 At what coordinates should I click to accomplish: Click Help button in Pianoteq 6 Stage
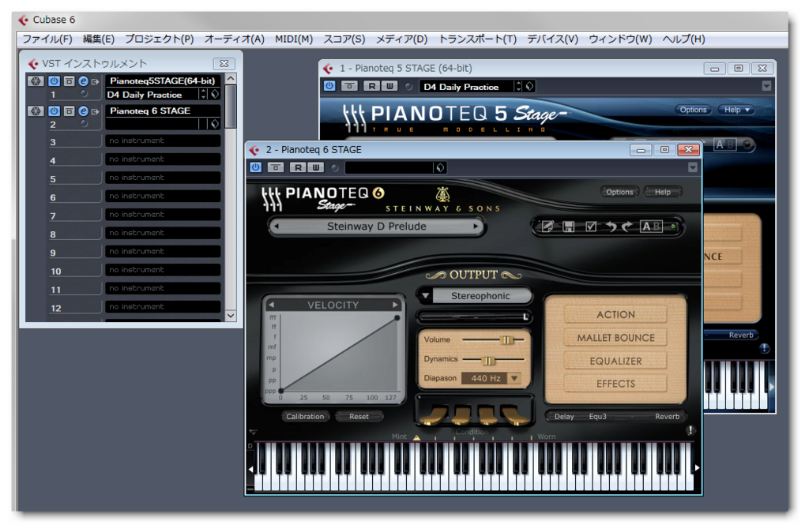(663, 192)
